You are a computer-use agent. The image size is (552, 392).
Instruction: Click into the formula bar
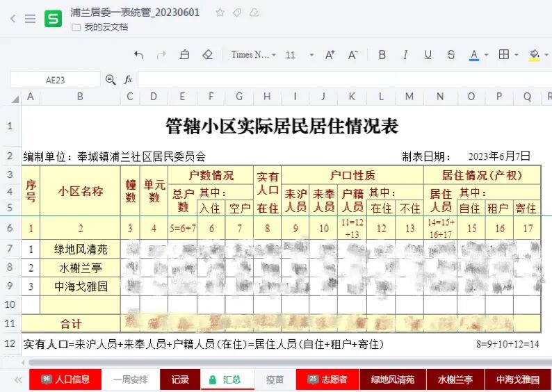(x=345, y=80)
